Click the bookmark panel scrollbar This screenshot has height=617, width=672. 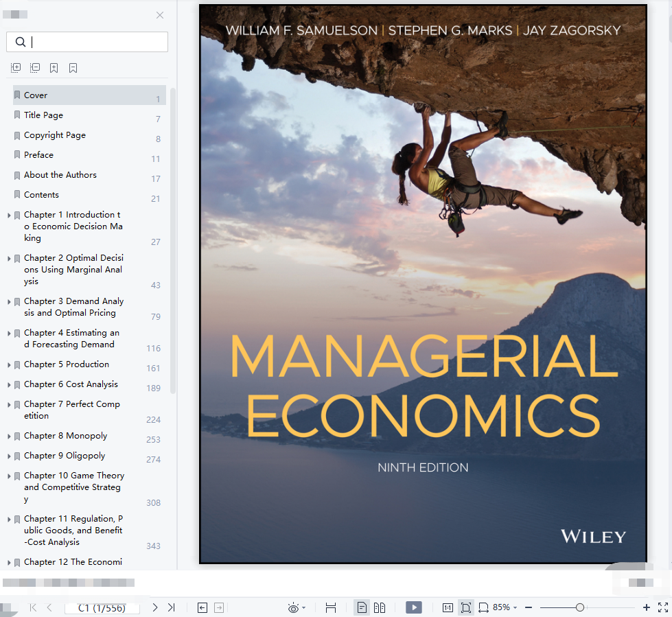pyautogui.click(x=173, y=240)
